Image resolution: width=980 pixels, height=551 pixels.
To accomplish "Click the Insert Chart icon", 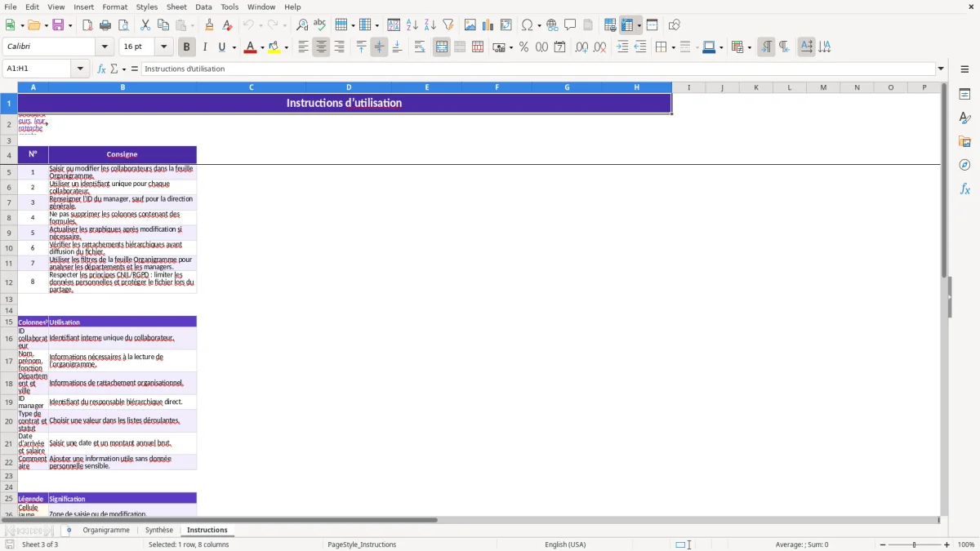I will click(x=488, y=25).
